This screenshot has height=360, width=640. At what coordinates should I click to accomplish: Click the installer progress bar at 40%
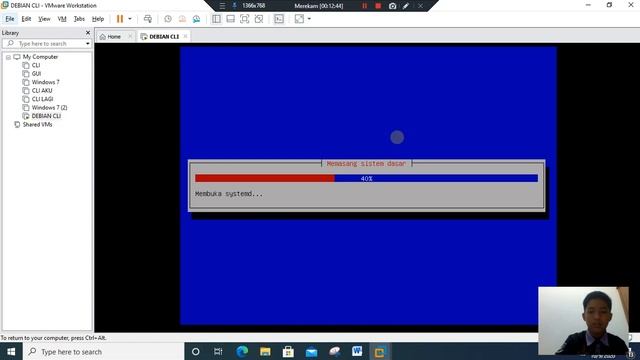coord(366,178)
